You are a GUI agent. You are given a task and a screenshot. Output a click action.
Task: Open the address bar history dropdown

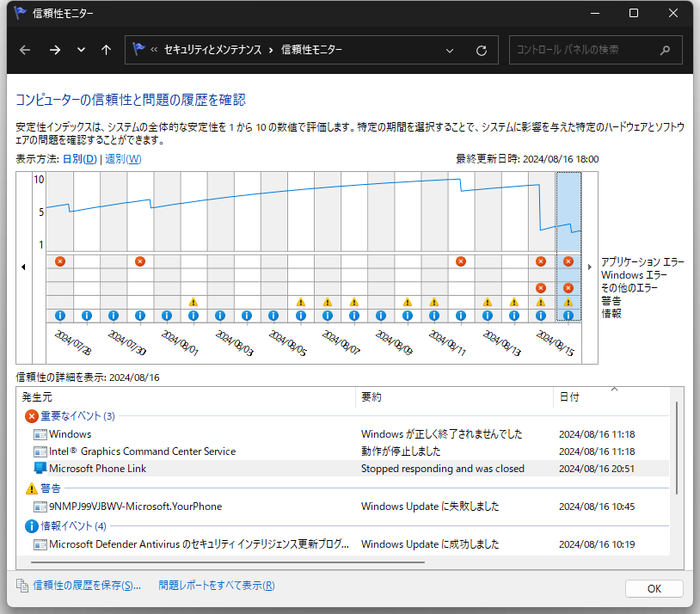pyautogui.click(x=450, y=51)
